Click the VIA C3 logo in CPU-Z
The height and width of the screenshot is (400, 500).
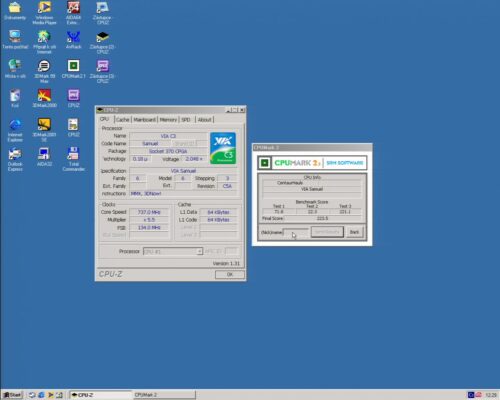click(223, 148)
